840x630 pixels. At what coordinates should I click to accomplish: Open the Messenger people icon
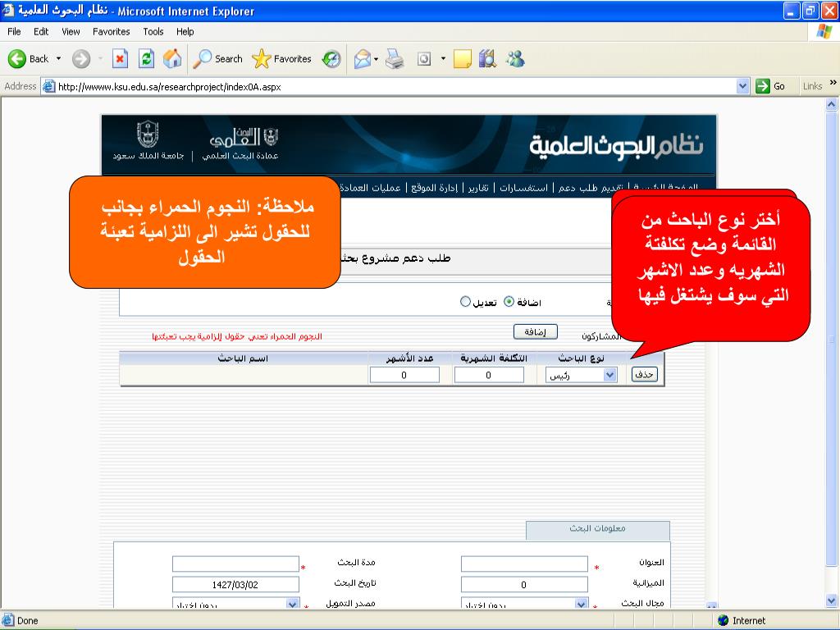[515, 59]
